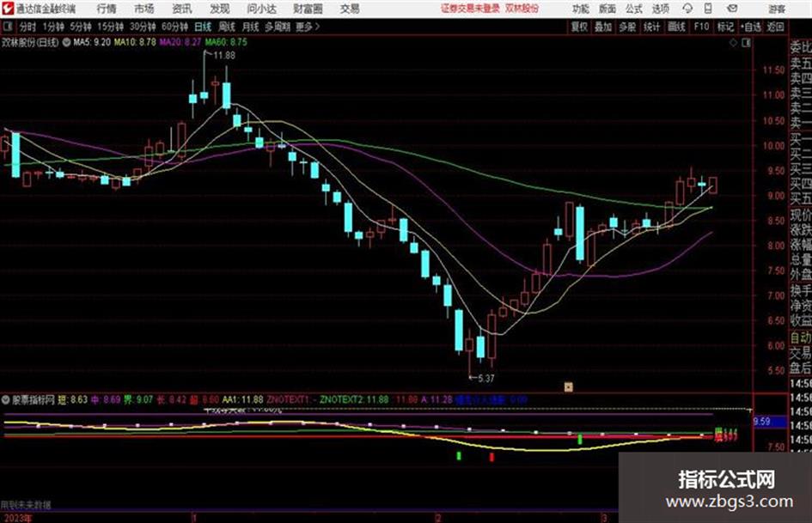Open the 资讯 menu
The image size is (812, 523).
point(182,9)
